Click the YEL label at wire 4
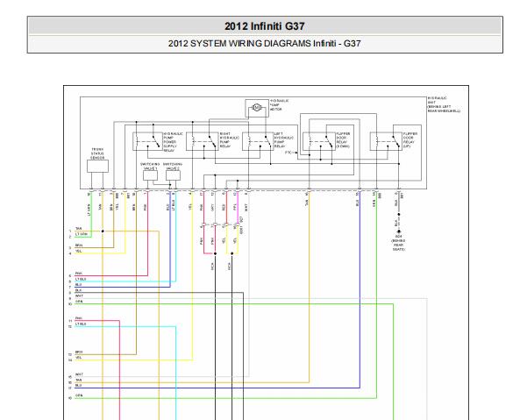The image size is (527, 420). coord(78,251)
